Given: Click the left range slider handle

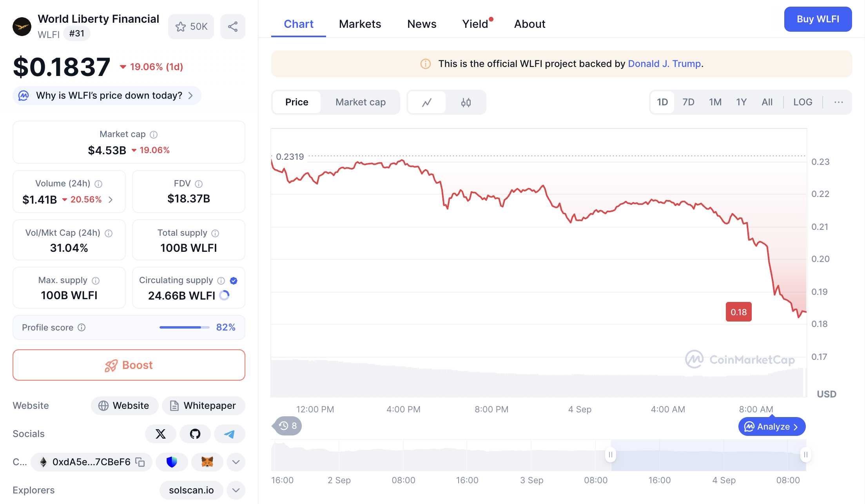Looking at the screenshot, I should (x=611, y=455).
